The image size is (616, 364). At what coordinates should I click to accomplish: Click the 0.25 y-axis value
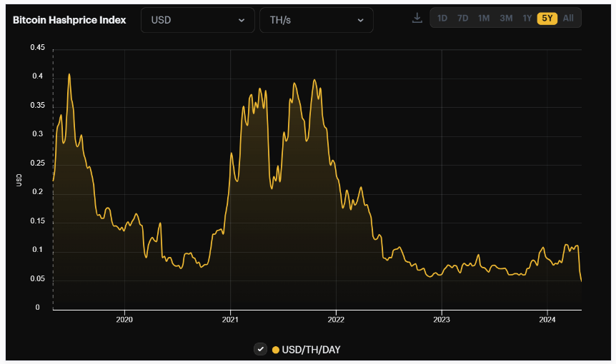(38, 163)
